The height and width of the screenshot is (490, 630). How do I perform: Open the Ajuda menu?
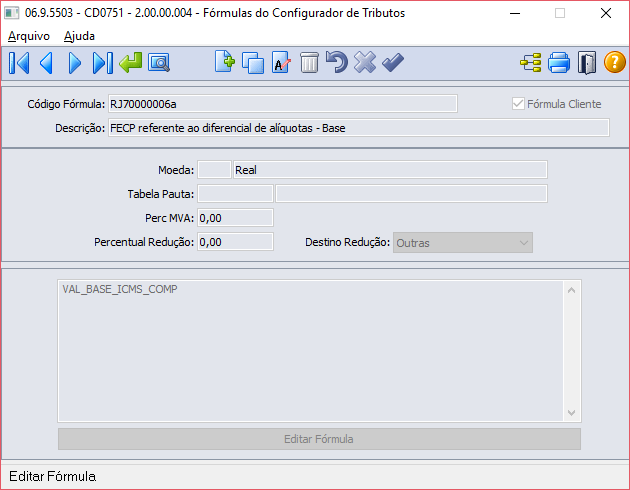click(79, 36)
